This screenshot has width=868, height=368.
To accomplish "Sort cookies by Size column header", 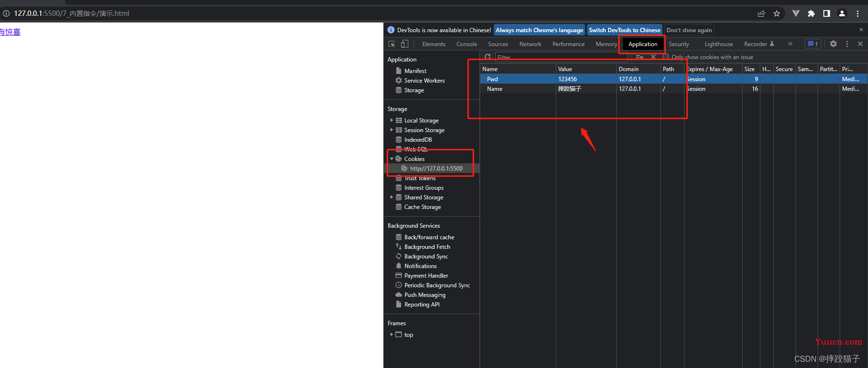I will [x=751, y=69].
